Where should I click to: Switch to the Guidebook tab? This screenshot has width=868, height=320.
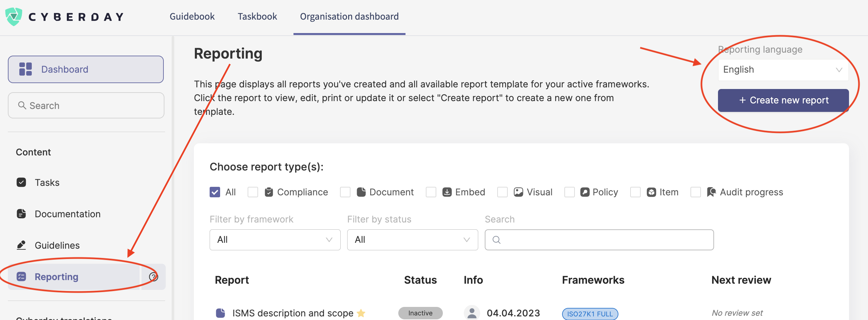click(x=192, y=16)
